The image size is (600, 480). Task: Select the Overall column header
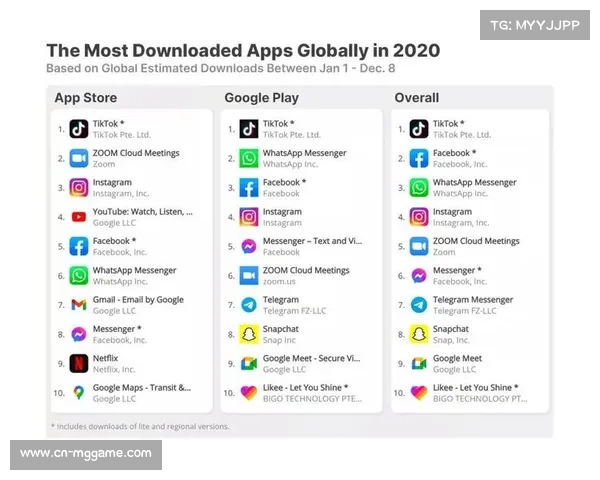tap(417, 98)
